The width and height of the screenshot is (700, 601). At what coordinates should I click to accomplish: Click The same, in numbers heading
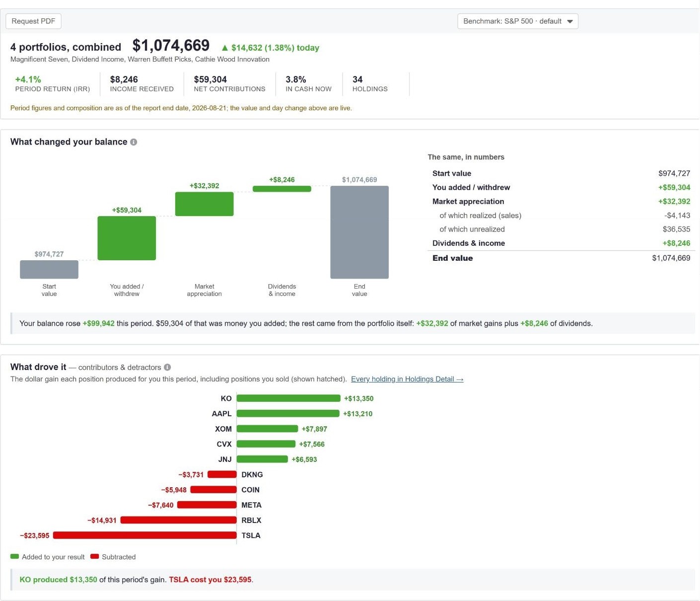(466, 157)
